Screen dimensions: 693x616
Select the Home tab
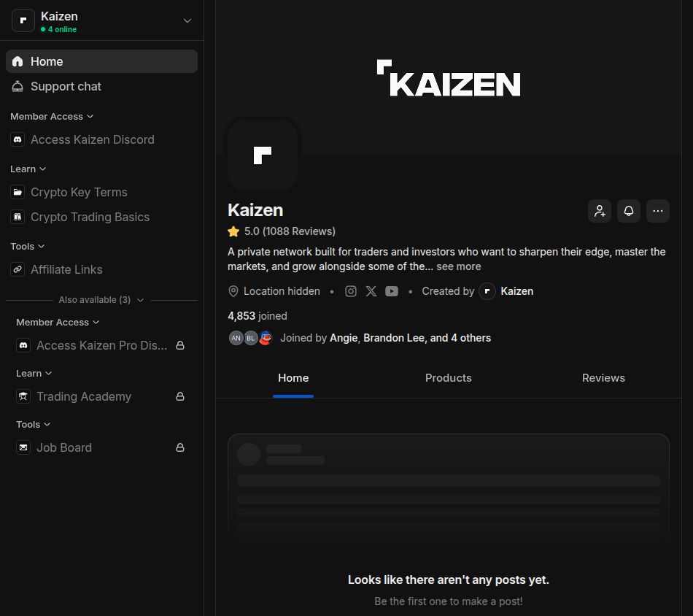click(x=293, y=378)
